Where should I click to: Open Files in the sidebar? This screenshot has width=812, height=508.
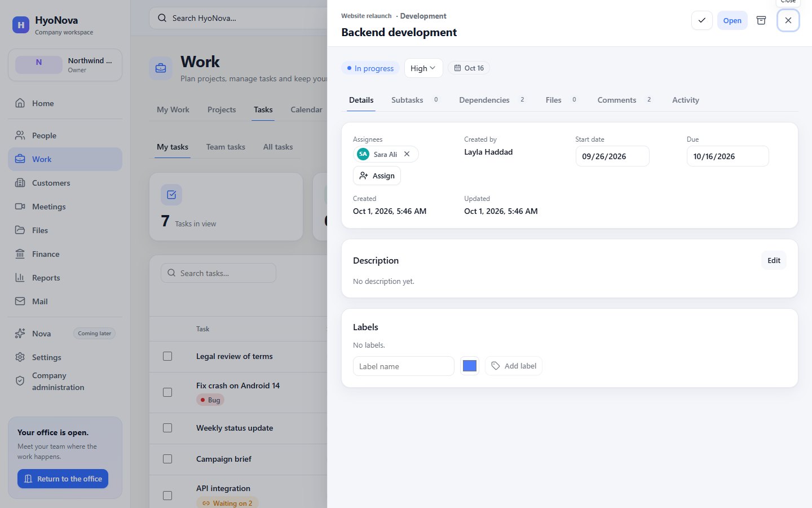(65, 230)
